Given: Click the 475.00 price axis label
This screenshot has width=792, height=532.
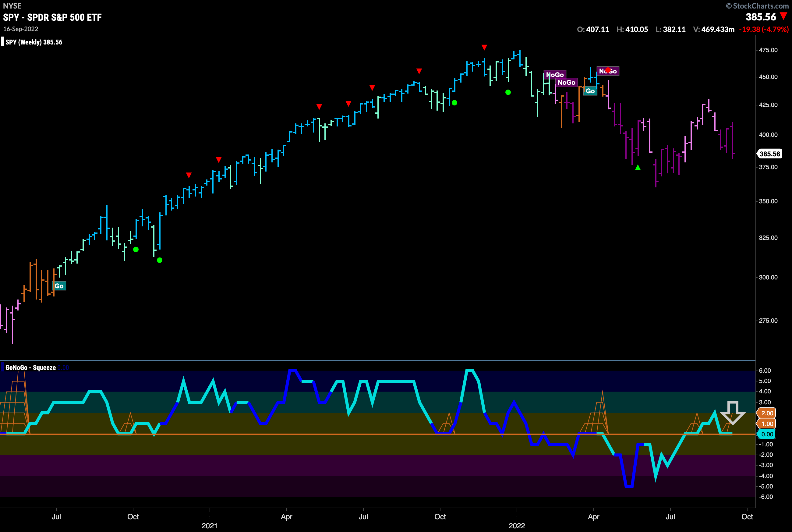Looking at the screenshot, I should [x=768, y=50].
